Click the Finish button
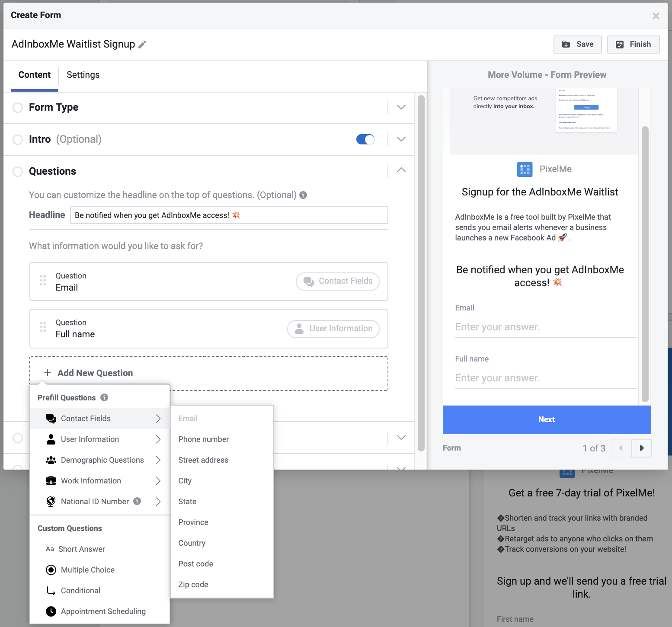 pos(633,44)
